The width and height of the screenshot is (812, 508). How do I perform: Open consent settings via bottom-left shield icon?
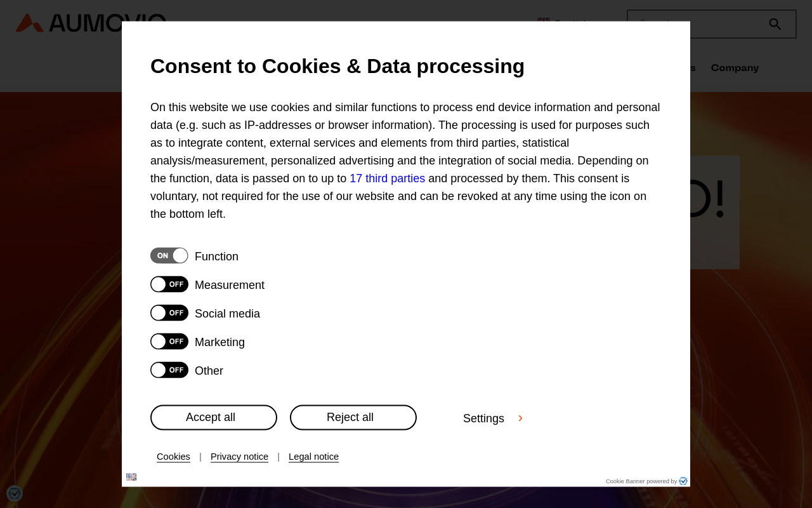pos(14,493)
